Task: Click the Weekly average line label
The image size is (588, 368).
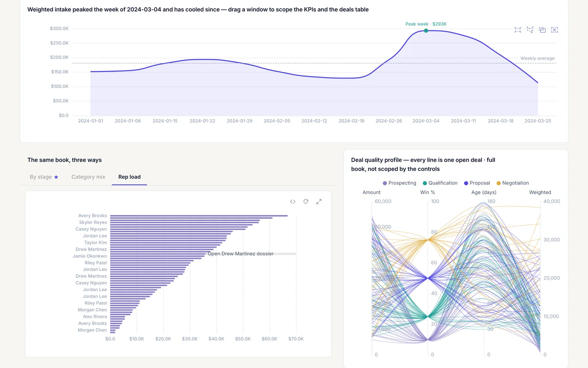Action: (x=537, y=58)
